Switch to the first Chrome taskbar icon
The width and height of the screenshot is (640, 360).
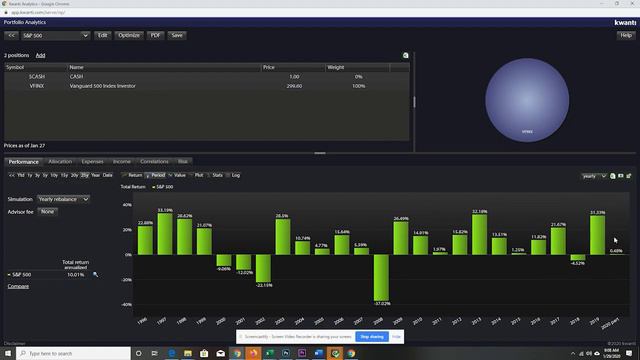coord(237,353)
